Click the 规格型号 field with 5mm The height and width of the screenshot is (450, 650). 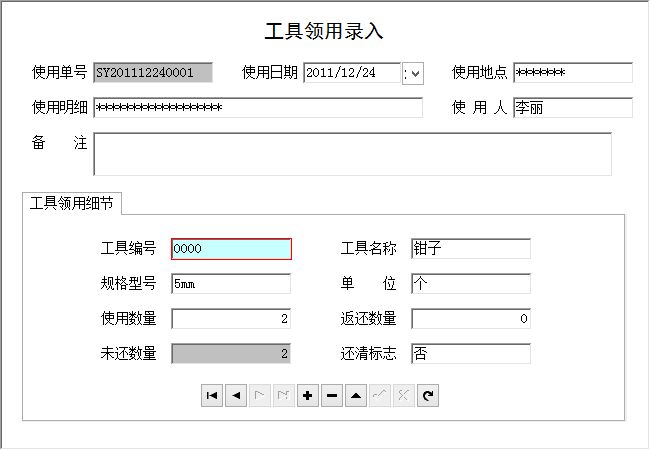231,284
